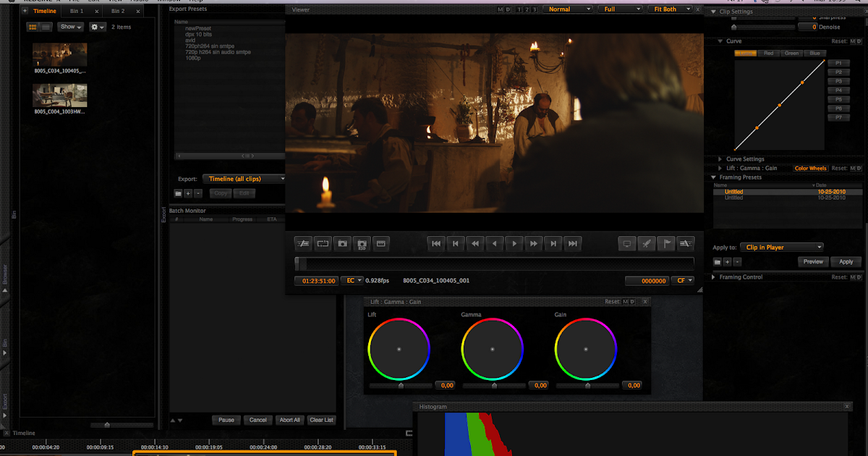This screenshot has width=868, height=456.
Task: Take a snapshot with camera icon
Action: pos(342,243)
